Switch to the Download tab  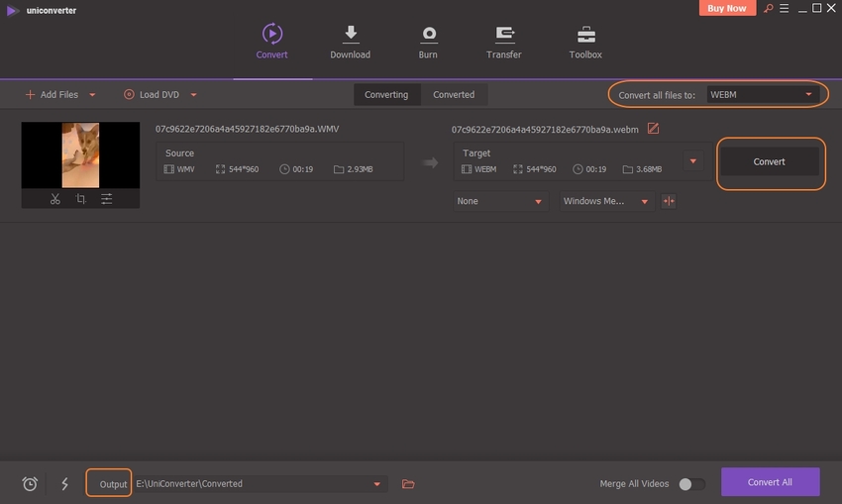(x=350, y=42)
